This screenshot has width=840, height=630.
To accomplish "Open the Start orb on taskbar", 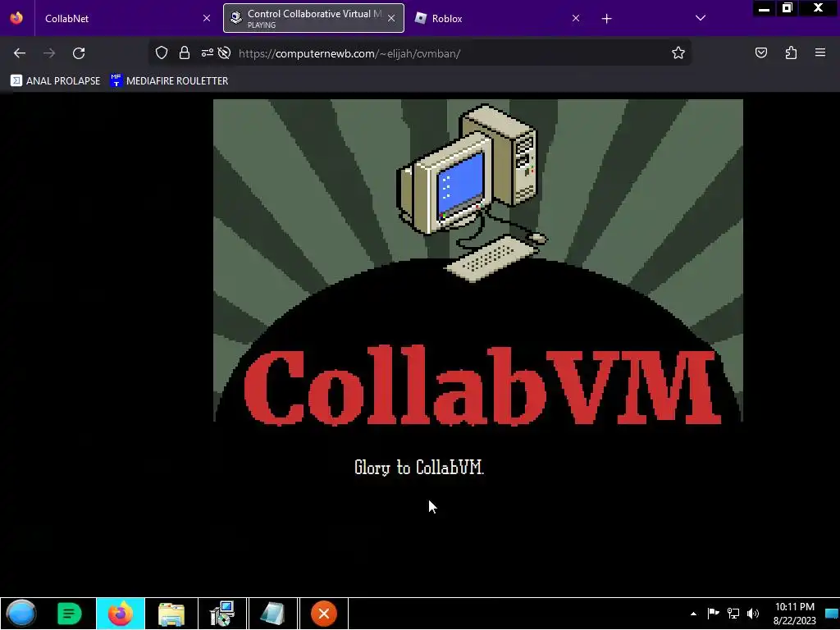I will pos(21,614).
